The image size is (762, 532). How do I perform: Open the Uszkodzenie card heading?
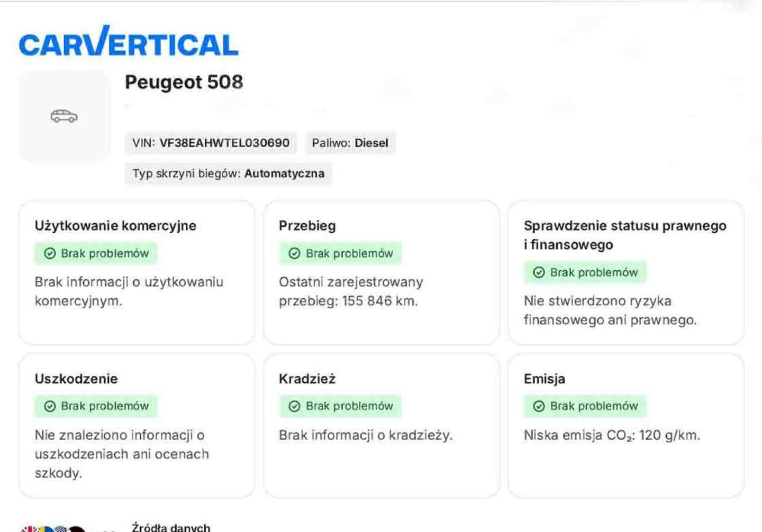(x=76, y=379)
